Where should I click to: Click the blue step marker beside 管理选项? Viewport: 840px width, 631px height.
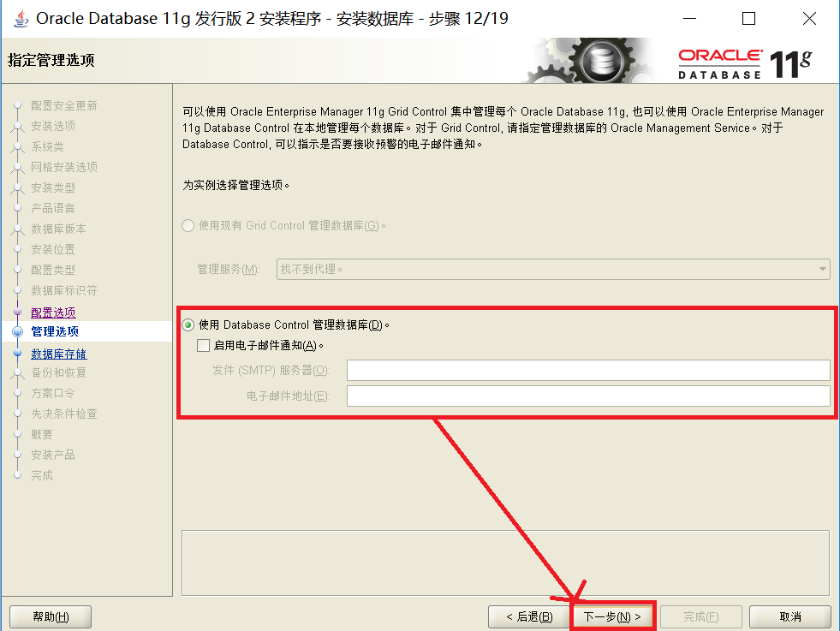point(18,331)
